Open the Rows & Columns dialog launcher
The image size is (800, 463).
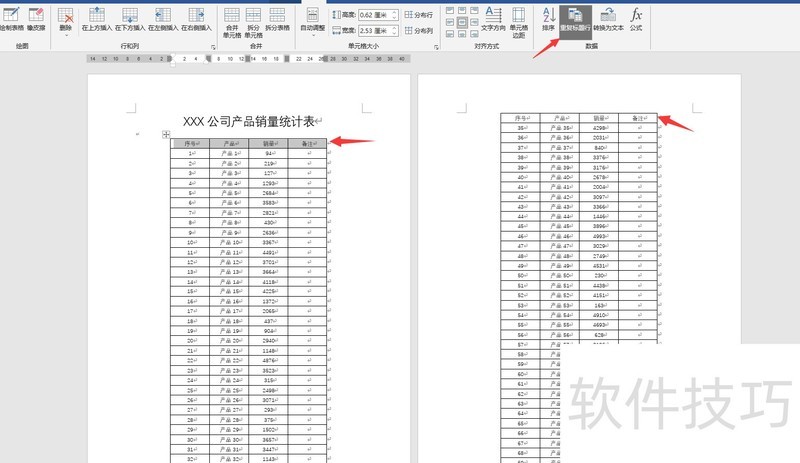(x=213, y=47)
